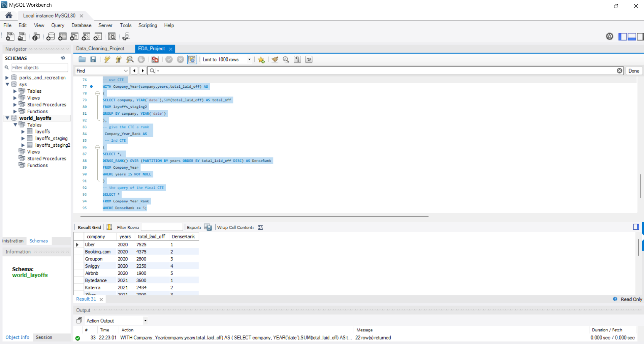Click Done to close find bar
Image resolution: width=644 pixels, height=344 pixels.
(634, 71)
